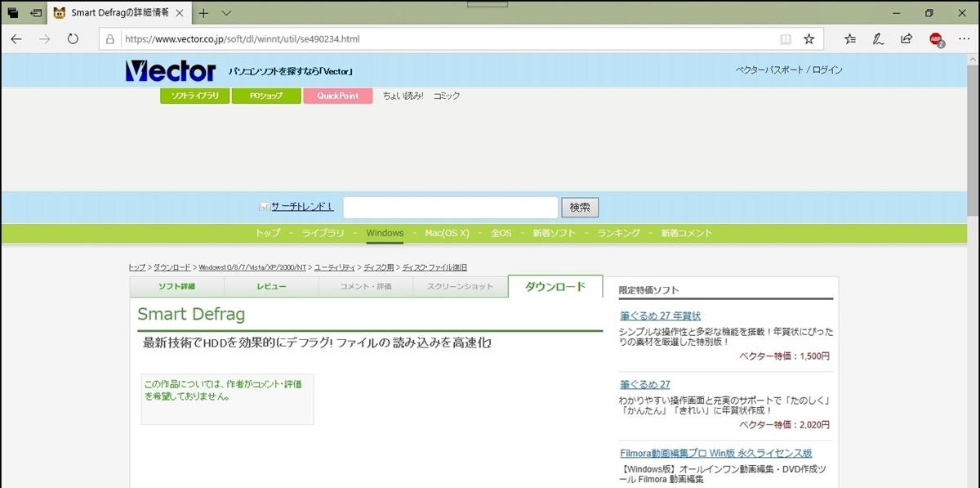The height and width of the screenshot is (488, 980).
Task: Click ダウンロード breadcrumb link
Action: (x=171, y=267)
